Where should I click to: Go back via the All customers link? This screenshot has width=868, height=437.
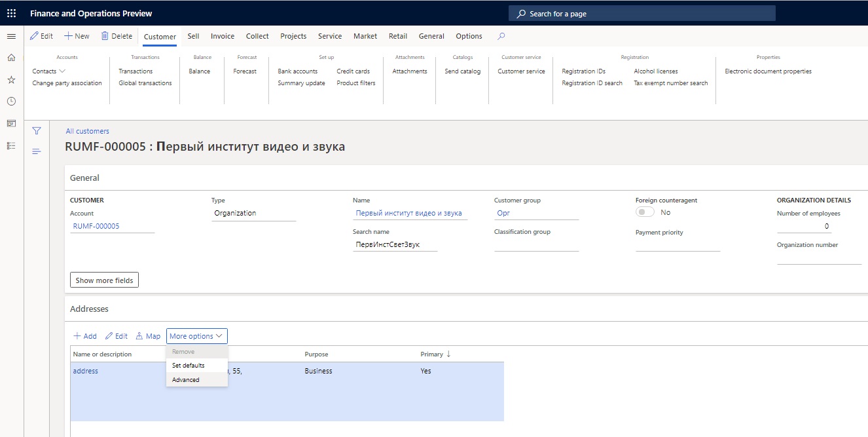pos(87,130)
